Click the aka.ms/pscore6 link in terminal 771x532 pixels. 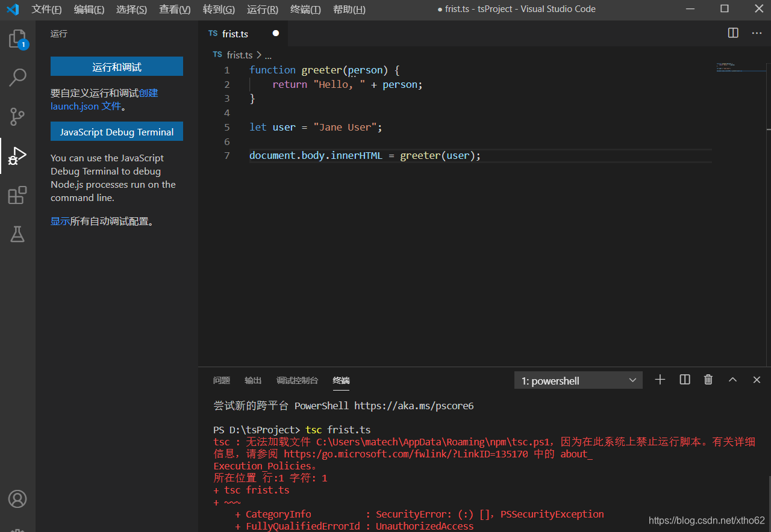(x=414, y=406)
